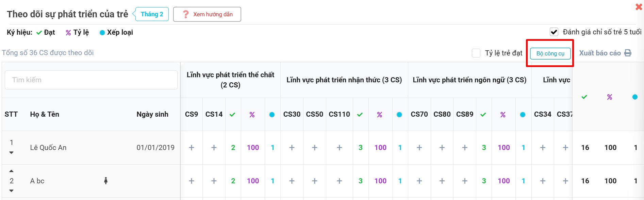The width and height of the screenshot is (644, 200).
Task: Uncheck Đánh giá chỉ số trẻ 5 tuổi
Action: tap(554, 32)
